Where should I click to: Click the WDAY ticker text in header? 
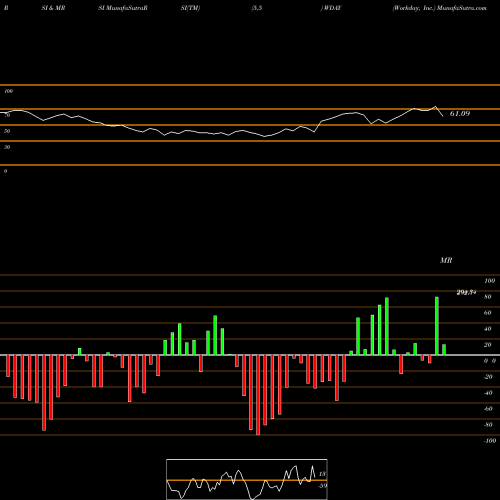pos(332,8)
